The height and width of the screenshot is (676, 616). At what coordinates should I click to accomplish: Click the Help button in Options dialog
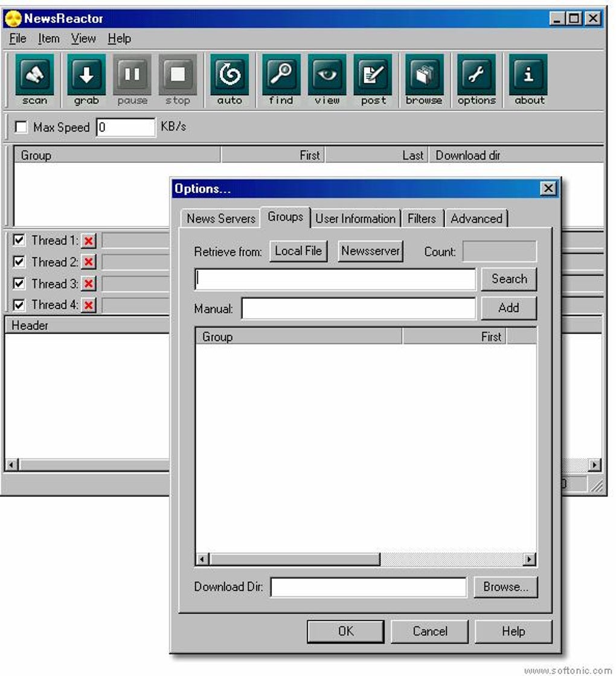tap(513, 631)
